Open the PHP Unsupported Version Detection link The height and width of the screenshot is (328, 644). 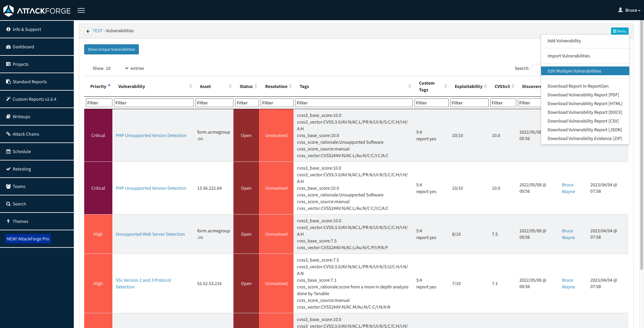pyautogui.click(x=151, y=135)
